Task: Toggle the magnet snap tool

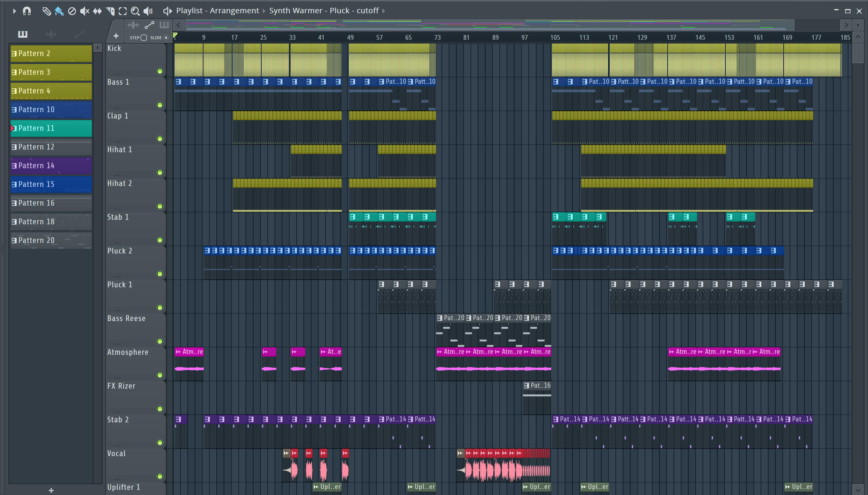Action: point(27,11)
